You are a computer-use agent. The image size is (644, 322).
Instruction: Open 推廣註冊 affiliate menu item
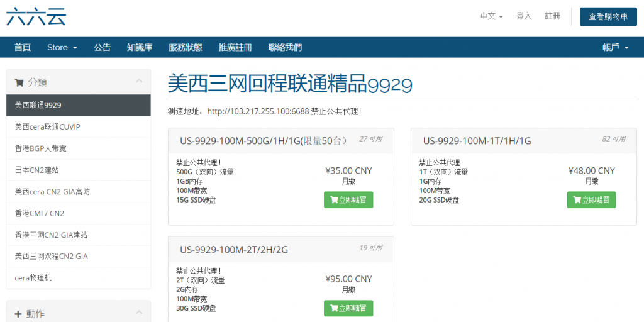tap(235, 47)
